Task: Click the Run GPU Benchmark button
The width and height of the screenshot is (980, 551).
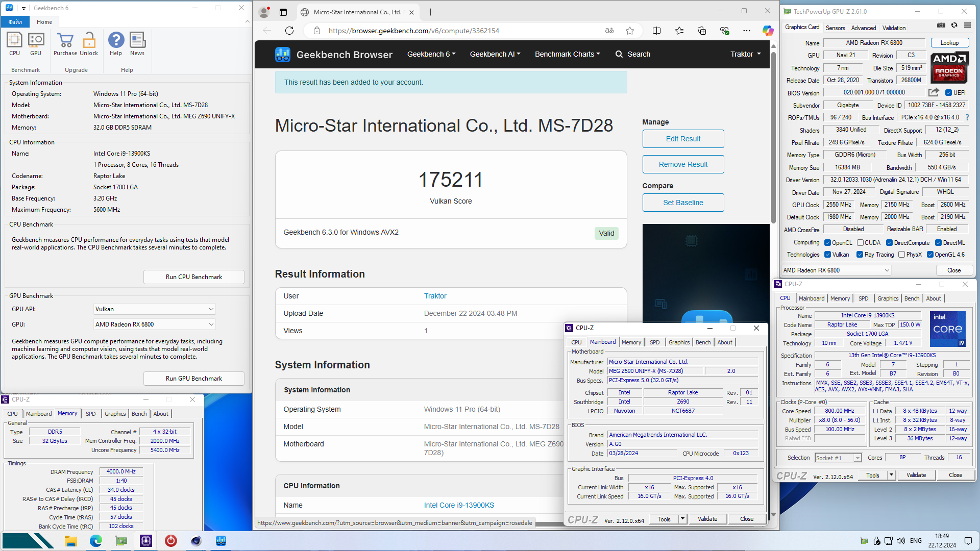Action: 194,379
